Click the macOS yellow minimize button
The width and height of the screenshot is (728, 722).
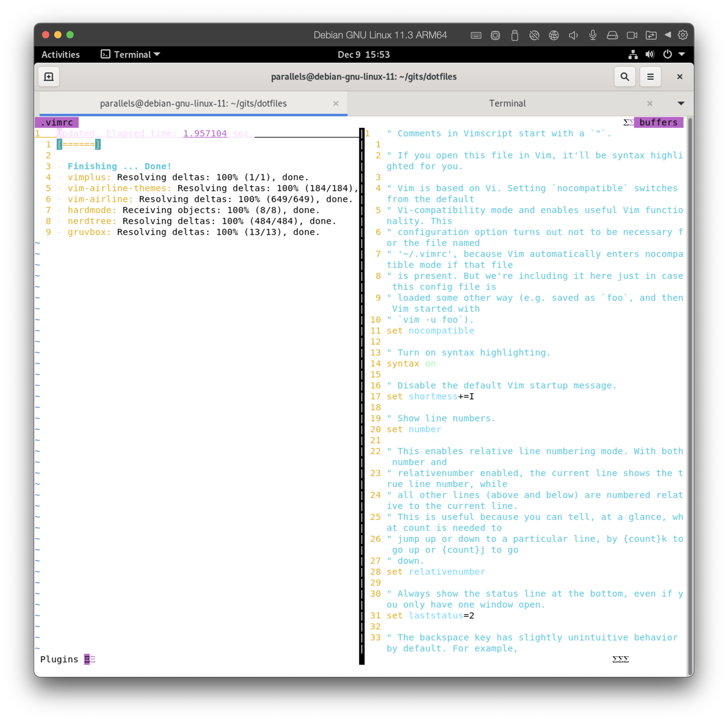[x=58, y=35]
